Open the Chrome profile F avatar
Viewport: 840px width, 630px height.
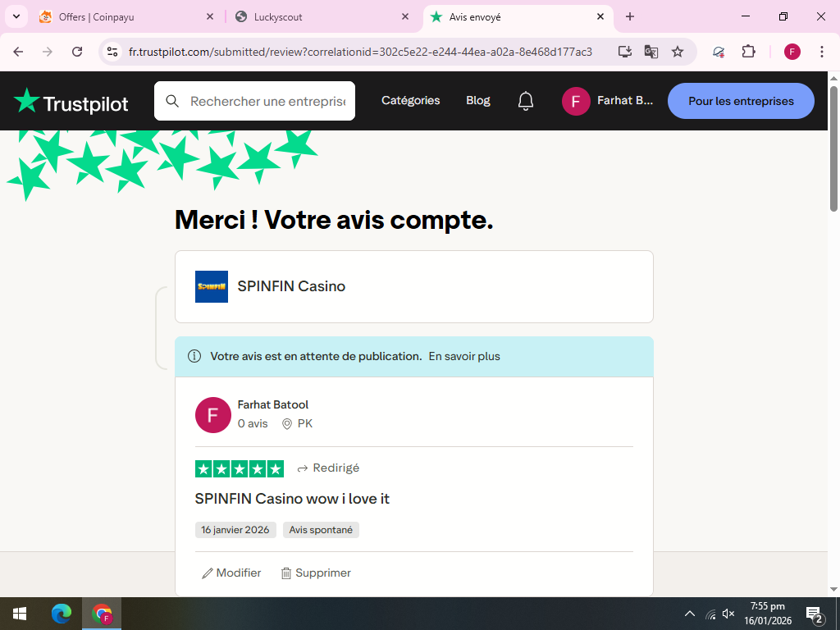coord(792,52)
